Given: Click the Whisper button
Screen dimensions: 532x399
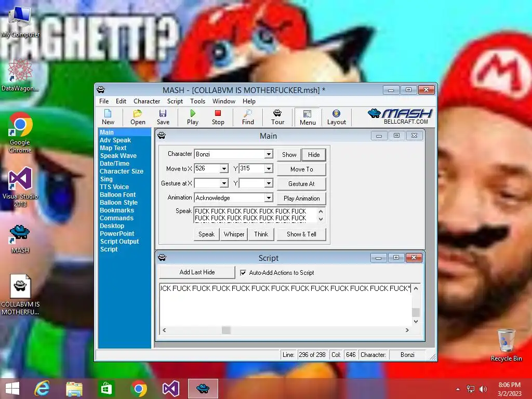Looking at the screenshot, I should click(x=234, y=234).
